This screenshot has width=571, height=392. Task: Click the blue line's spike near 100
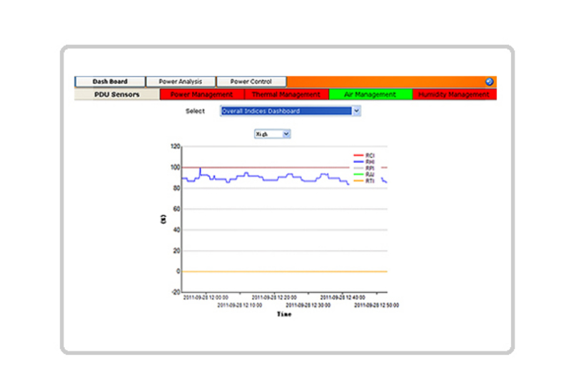click(200, 169)
